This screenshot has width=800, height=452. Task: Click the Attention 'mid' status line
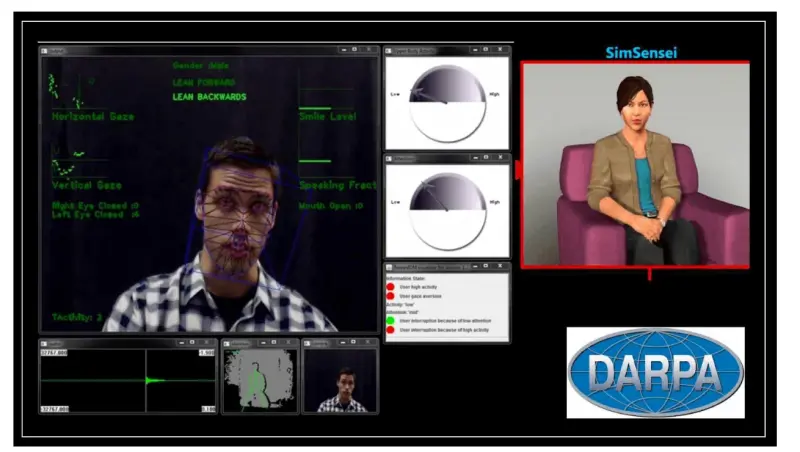point(403,312)
